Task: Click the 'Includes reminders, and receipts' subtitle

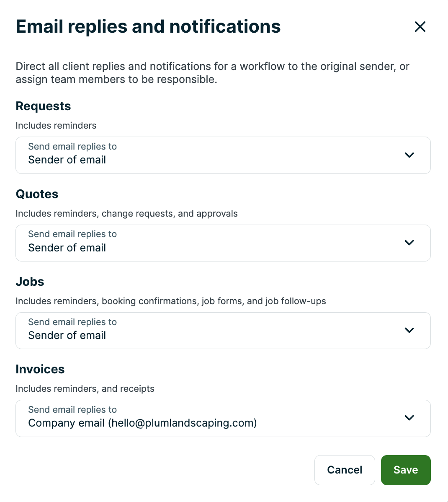Action: 85,389
